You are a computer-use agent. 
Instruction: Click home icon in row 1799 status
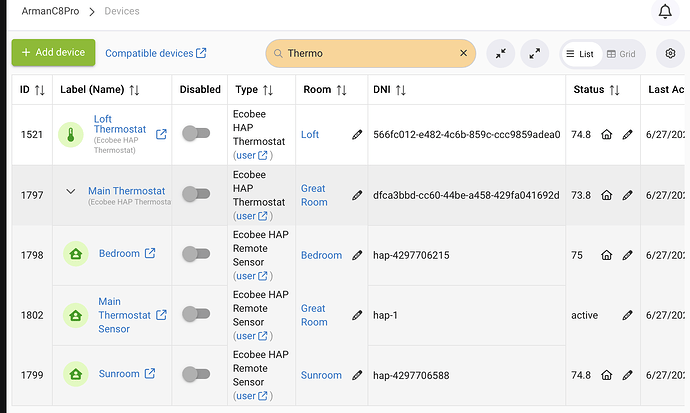click(x=606, y=375)
